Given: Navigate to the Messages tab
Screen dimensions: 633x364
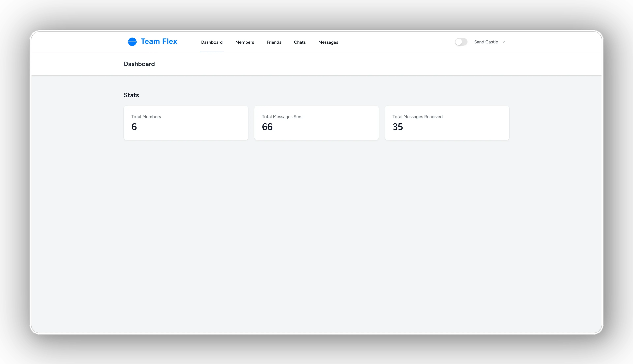Looking at the screenshot, I should [x=328, y=42].
